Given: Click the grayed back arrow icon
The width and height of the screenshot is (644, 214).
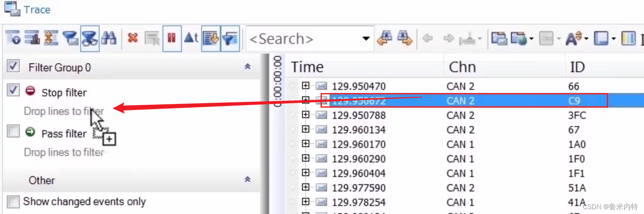Looking at the screenshot, I should point(427,38).
